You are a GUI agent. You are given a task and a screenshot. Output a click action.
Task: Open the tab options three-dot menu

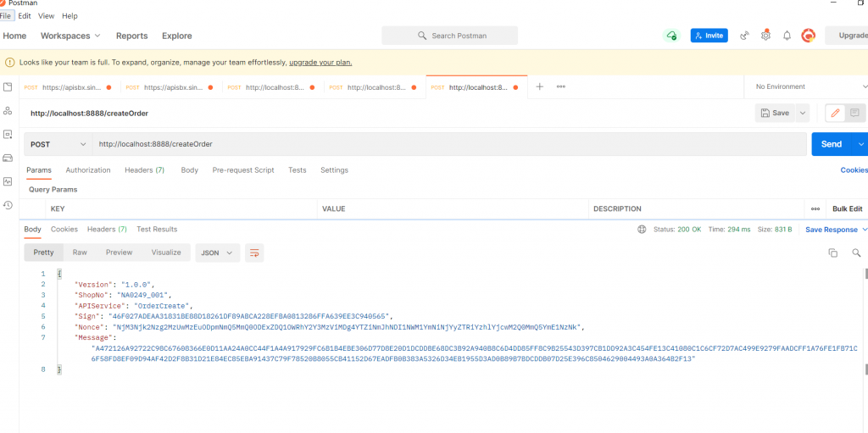(561, 87)
